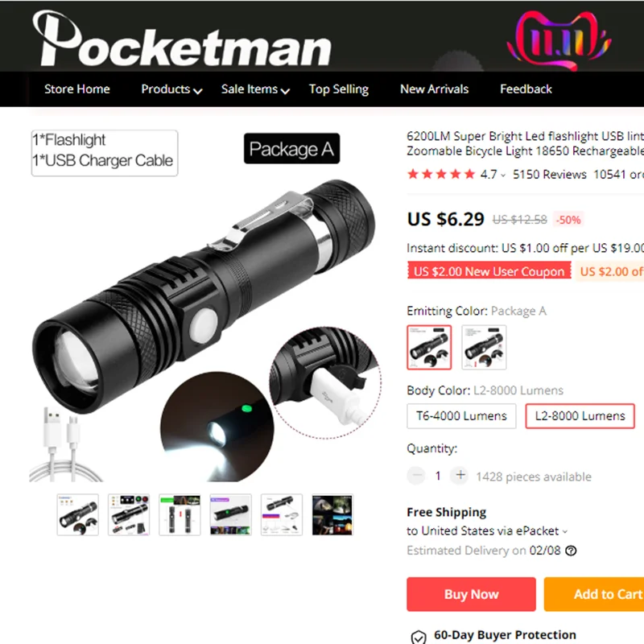Image resolution: width=644 pixels, height=644 pixels.
Task: Open the 11.11 sale promo icon
Action: click(559, 40)
